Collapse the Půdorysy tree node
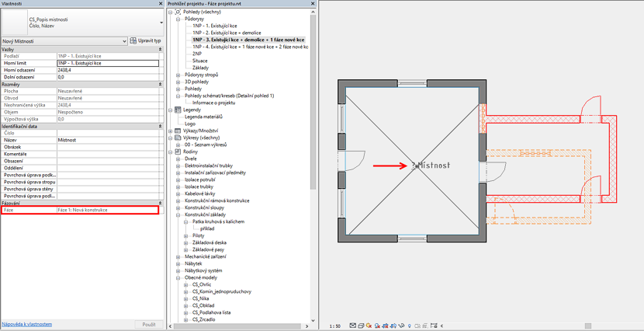Viewport: 644px width, 331px height. click(178, 19)
